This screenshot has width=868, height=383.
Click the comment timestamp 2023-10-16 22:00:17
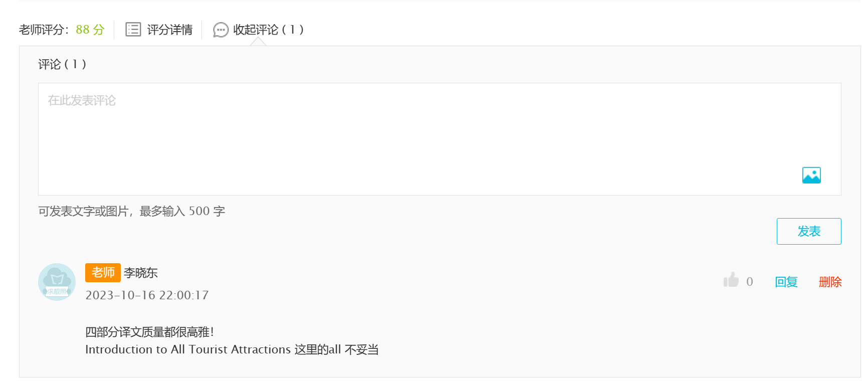click(x=147, y=295)
